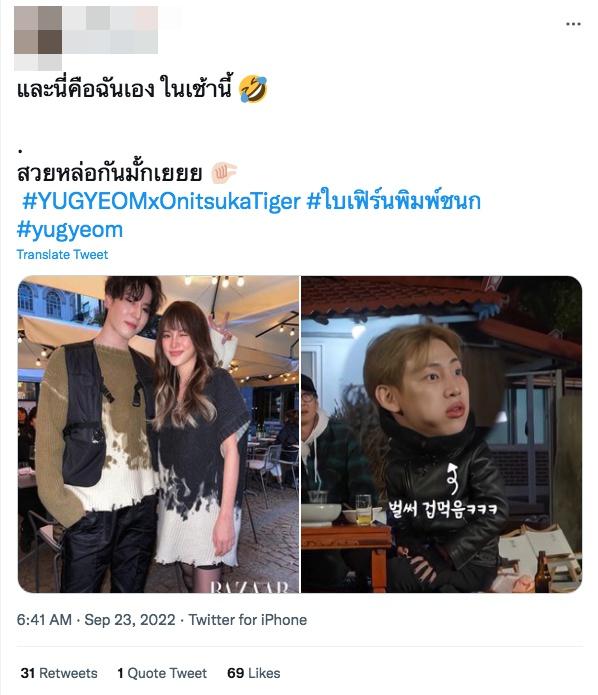
Task: Click the Twitter for iPhone source label
Action: pyautogui.click(x=248, y=620)
